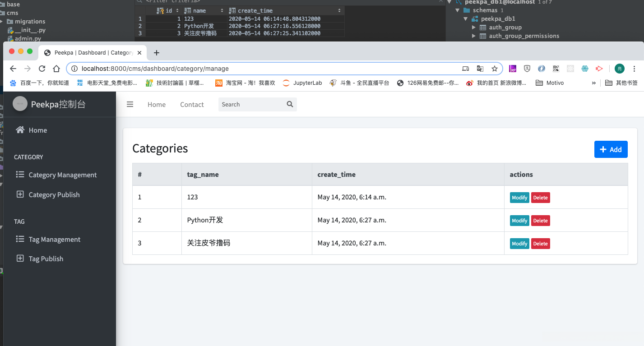Open the 斗鱼 bookmark
The width and height of the screenshot is (644, 346).
359,83
